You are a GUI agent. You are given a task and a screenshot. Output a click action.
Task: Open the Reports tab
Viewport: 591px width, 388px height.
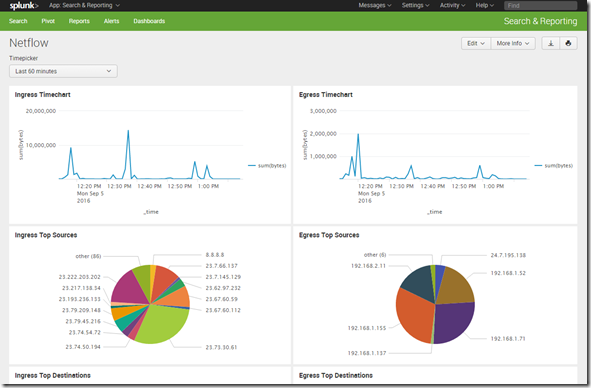coord(79,21)
